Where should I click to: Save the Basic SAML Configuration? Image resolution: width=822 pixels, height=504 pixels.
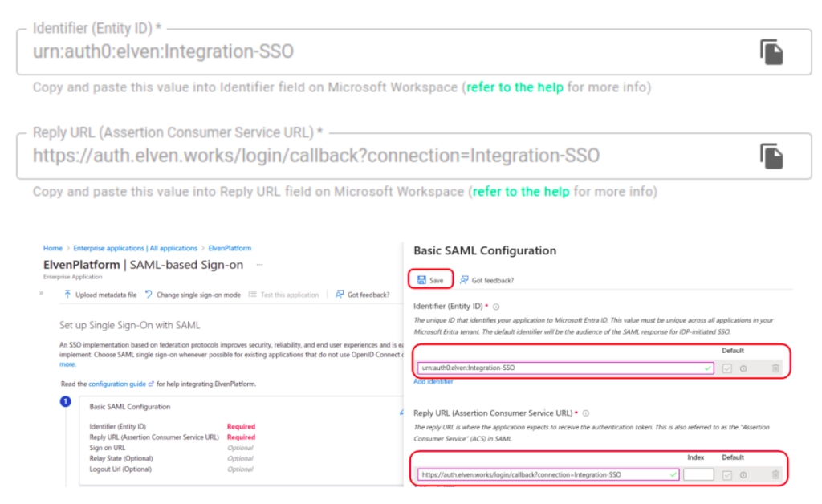click(430, 280)
